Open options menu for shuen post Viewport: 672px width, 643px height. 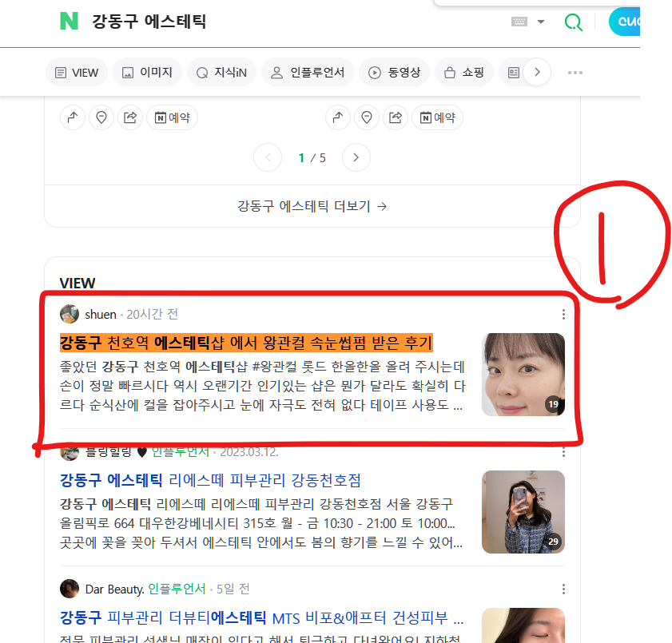pos(563,315)
